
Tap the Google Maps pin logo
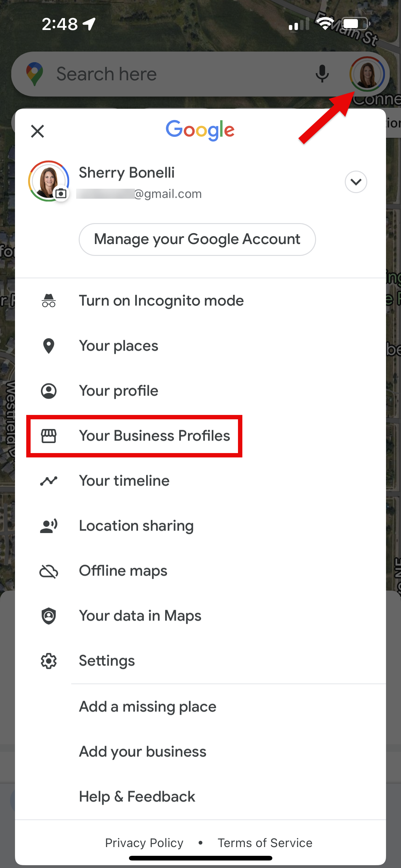point(35,73)
